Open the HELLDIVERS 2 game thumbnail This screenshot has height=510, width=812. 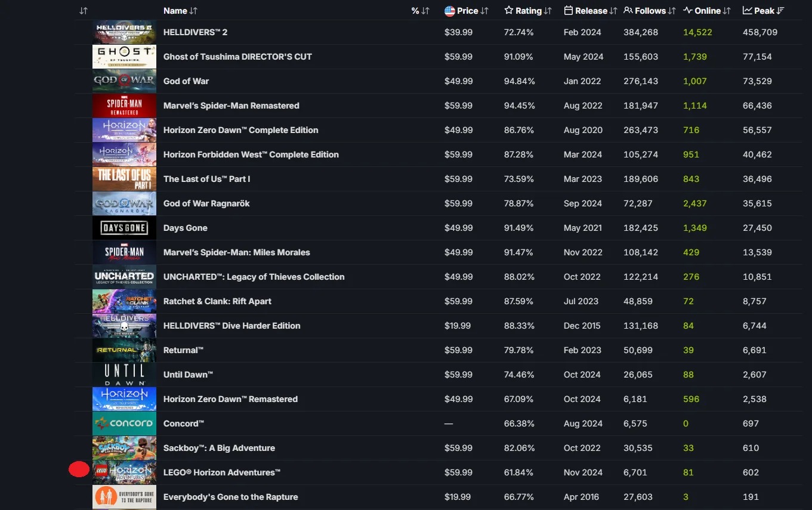point(124,32)
